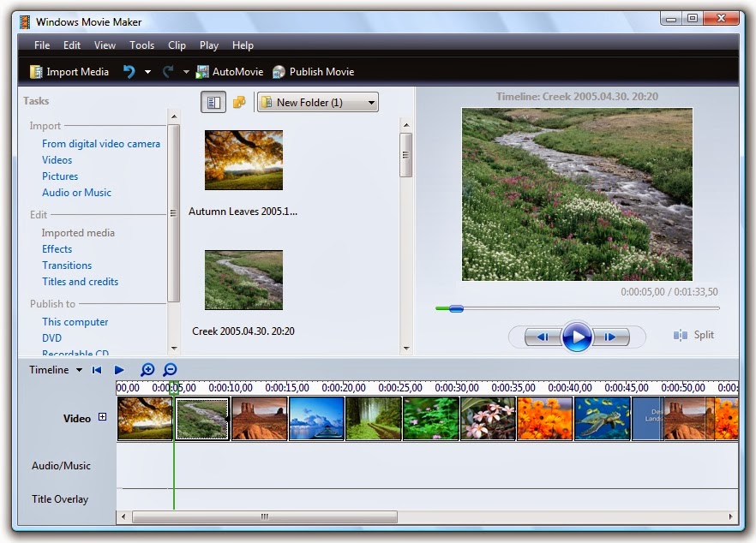
Task: Click the Import Media toolbar button
Action: click(x=69, y=72)
